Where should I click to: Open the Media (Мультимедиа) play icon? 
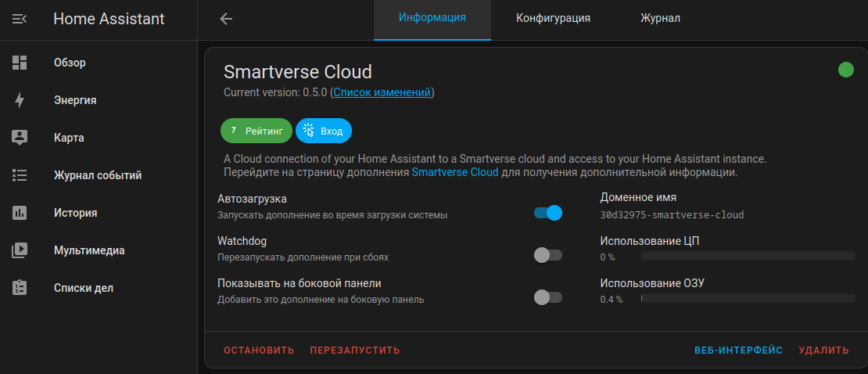pos(20,250)
